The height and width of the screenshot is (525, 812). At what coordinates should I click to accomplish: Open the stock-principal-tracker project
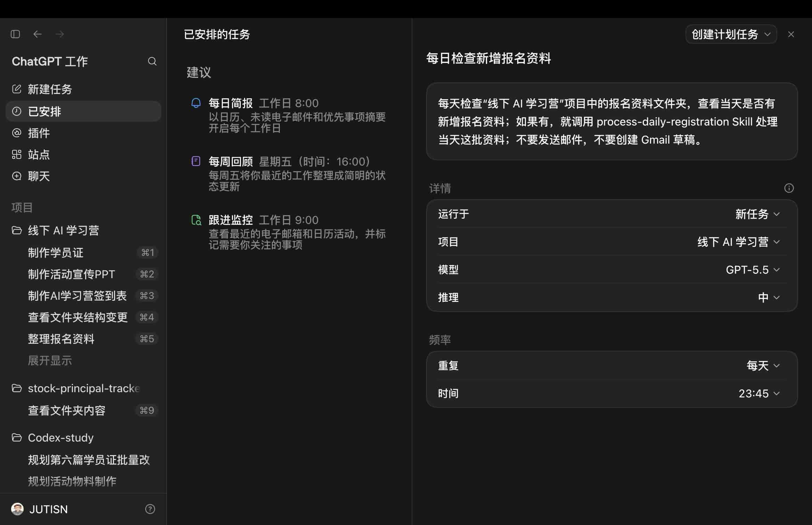click(x=83, y=388)
